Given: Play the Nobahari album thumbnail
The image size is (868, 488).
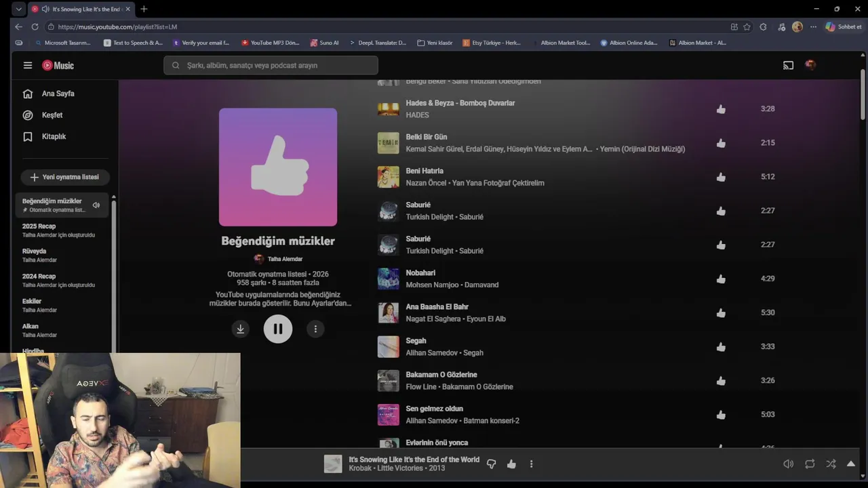Looking at the screenshot, I should (388, 279).
